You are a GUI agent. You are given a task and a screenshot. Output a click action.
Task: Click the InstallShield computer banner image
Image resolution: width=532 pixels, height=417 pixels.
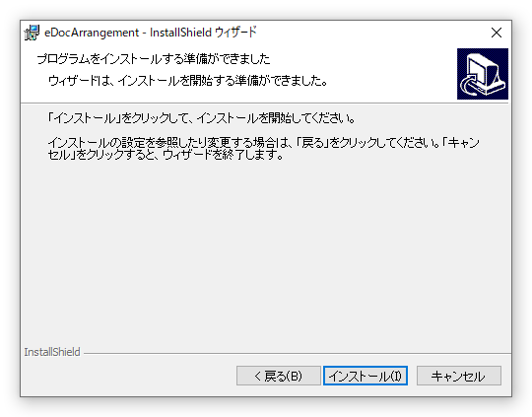[x=483, y=74]
